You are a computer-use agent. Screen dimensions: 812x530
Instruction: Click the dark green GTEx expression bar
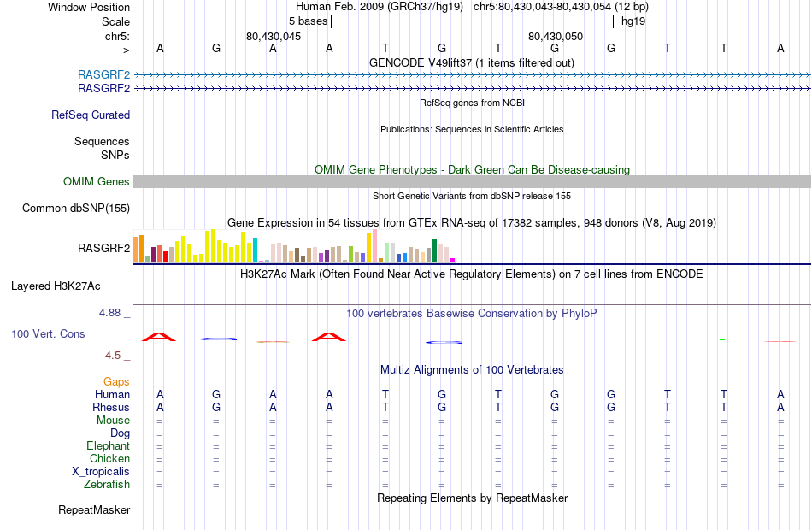click(x=434, y=251)
